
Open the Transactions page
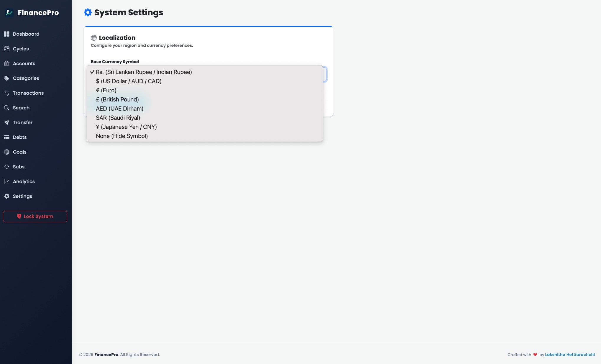(x=28, y=93)
